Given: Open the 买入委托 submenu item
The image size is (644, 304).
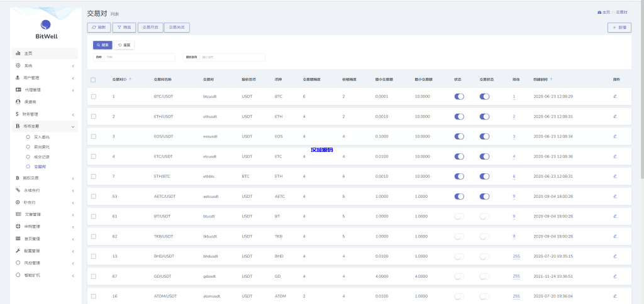Looking at the screenshot, I should (x=41, y=136).
